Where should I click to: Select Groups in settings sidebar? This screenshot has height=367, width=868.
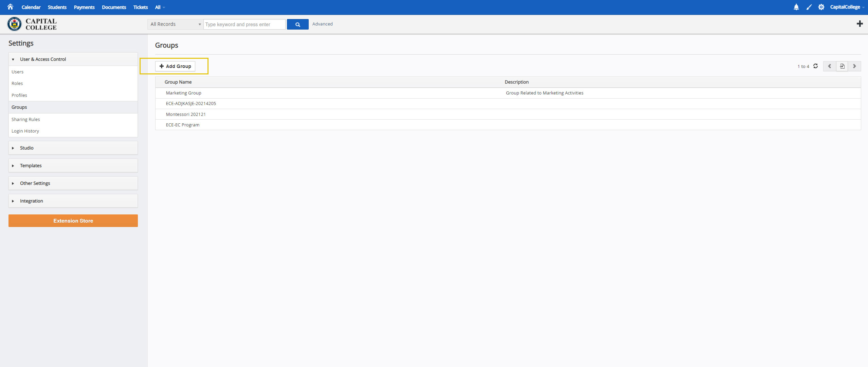click(73, 107)
